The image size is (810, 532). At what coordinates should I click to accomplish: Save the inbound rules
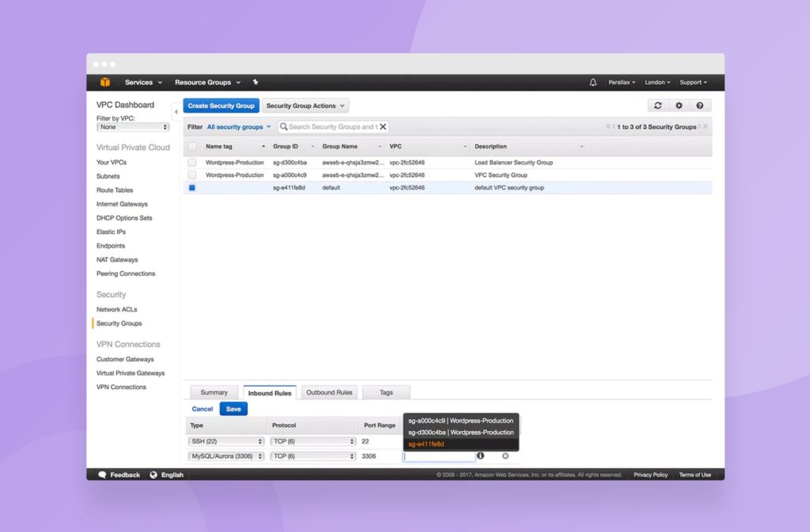click(233, 409)
